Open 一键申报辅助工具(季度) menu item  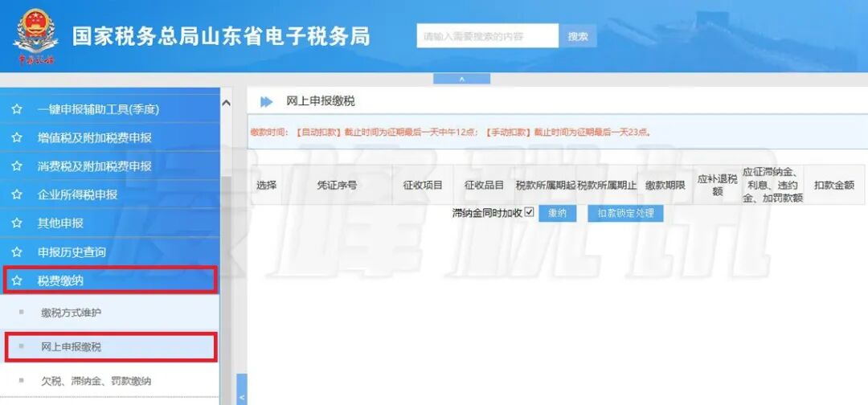109,109
